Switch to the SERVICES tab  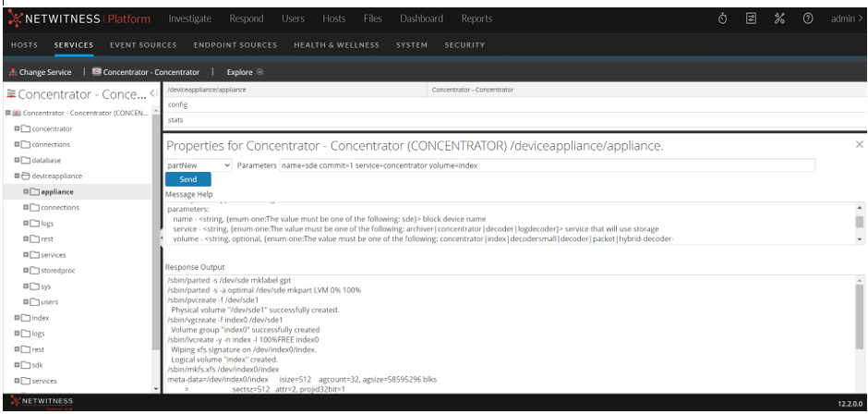tap(74, 45)
